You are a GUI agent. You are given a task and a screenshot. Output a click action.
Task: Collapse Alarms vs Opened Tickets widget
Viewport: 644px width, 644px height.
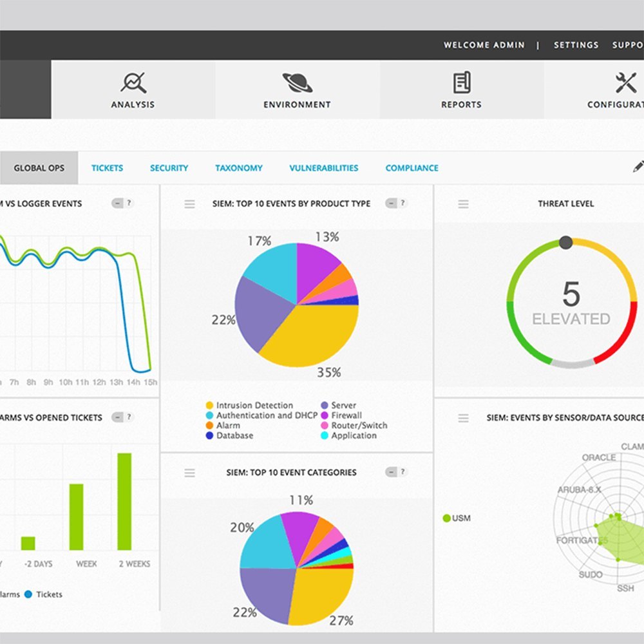coord(117,417)
